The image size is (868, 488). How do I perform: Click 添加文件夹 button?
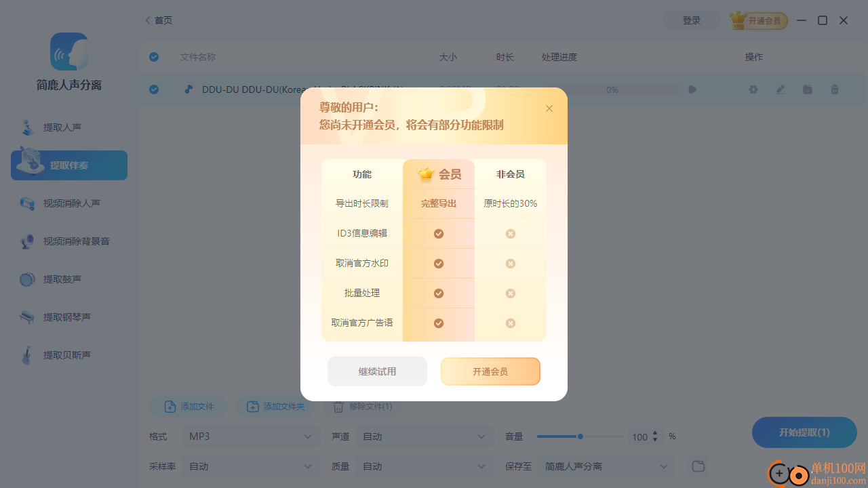click(x=275, y=407)
